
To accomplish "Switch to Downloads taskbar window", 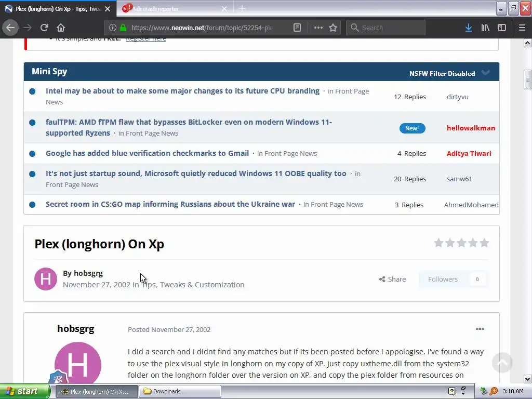I will [x=180, y=392].
